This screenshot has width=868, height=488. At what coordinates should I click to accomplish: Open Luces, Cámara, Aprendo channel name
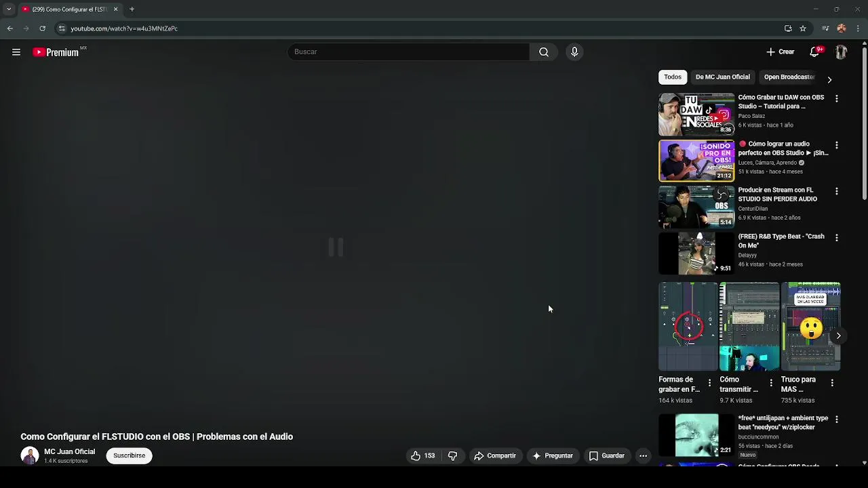(768, 163)
